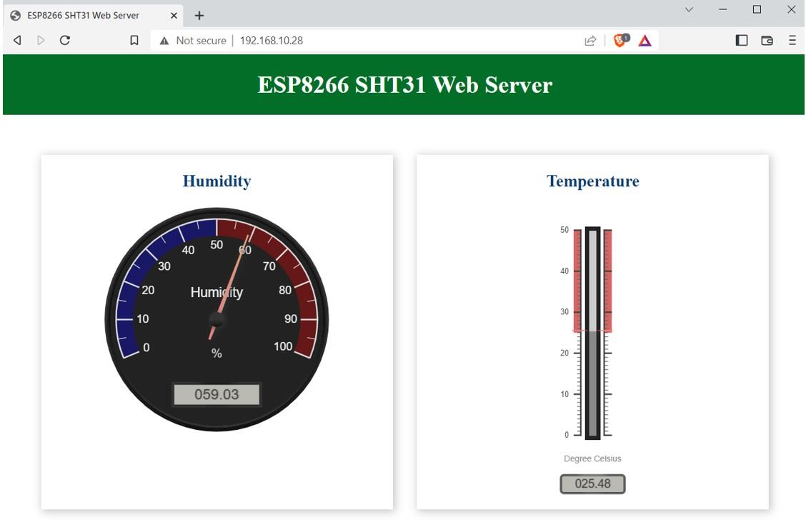
Task: Select the ESP8266 SHT31 Web Server tab
Action: tap(92, 16)
